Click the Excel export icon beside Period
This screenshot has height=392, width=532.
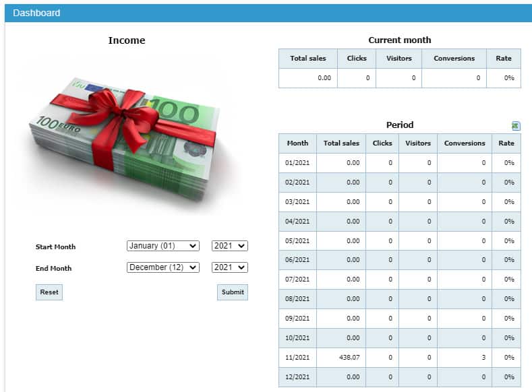click(516, 126)
